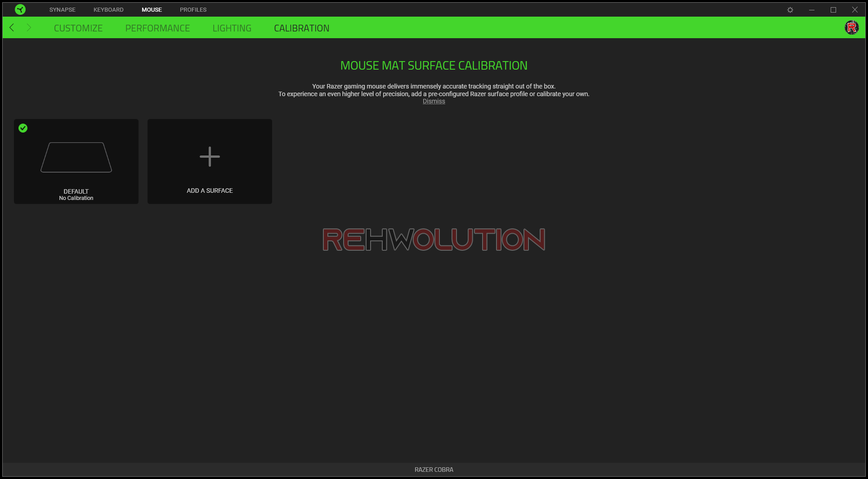Viewport: 868px width, 479px height.
Task: Open the Synapse tab
Action: (63, 10)
